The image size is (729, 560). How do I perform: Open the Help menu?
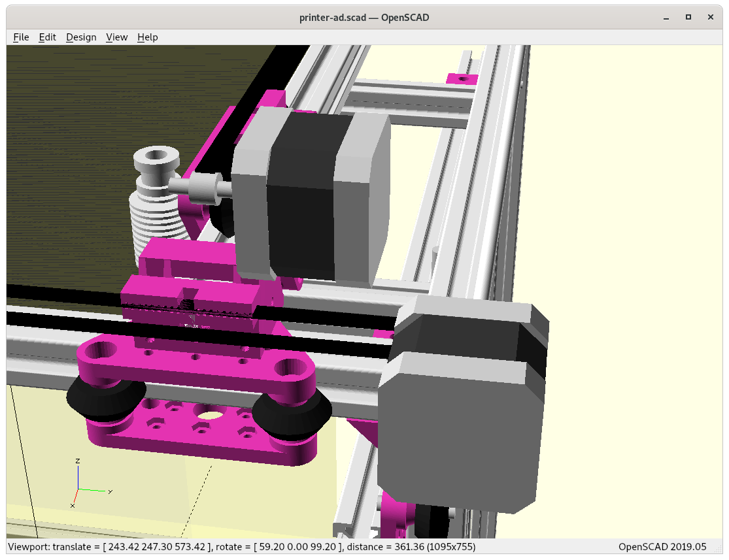pos(147,37)
